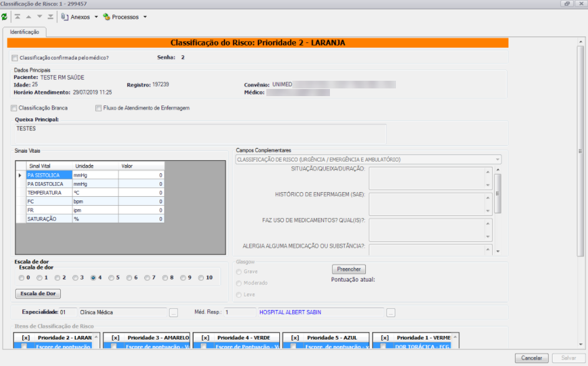Expand the Anexos dropdown arrow
This screenshot has height=366, width=588.
[96, 17]
